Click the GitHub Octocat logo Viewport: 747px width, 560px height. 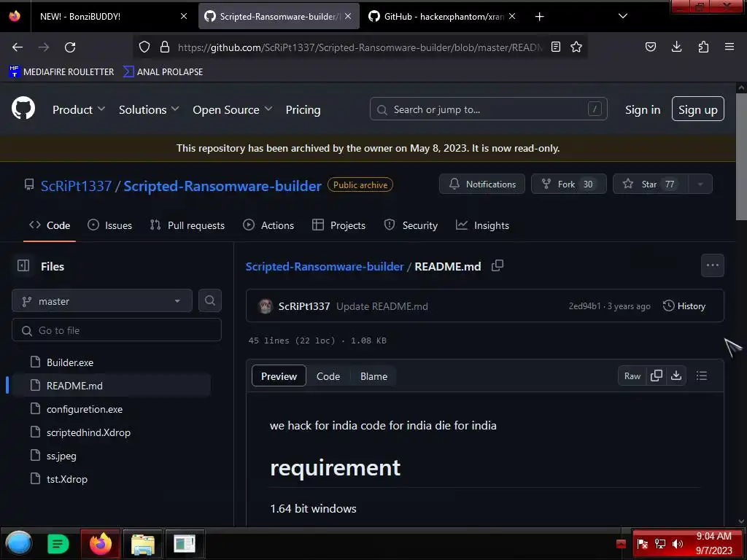point(23,109)
